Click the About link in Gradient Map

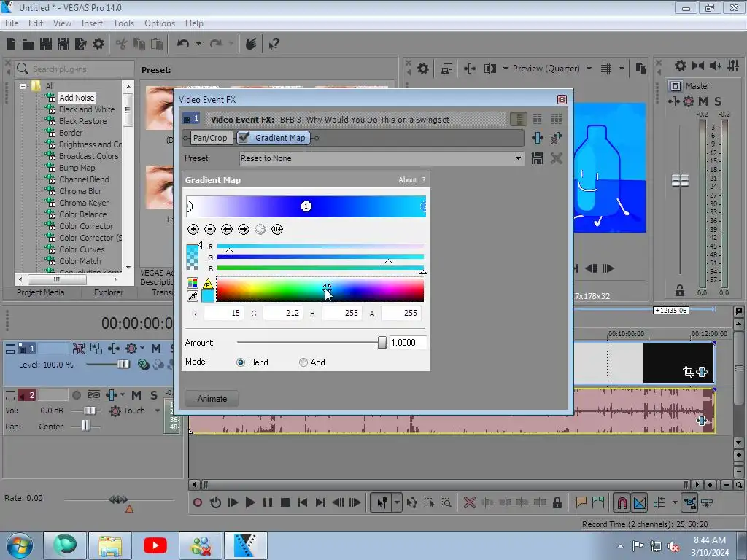point(407,180)
